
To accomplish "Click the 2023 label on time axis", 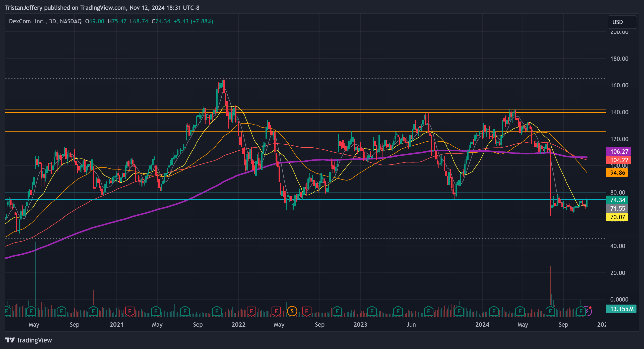I will [x=360, y=325].
